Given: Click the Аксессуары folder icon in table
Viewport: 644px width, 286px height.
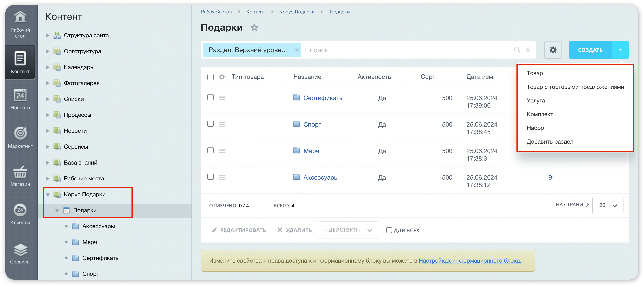Looking at the screenshot, I should pos(297,177).
